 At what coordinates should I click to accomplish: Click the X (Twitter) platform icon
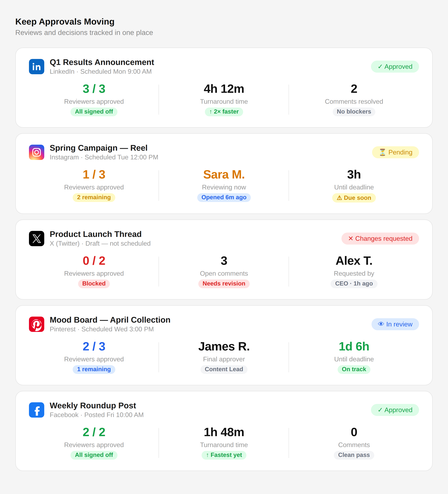pyautogui.click(x=37, y=238)
